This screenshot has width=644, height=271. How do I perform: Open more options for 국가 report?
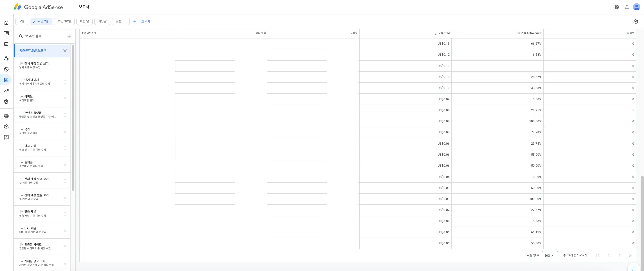(65, 131)
